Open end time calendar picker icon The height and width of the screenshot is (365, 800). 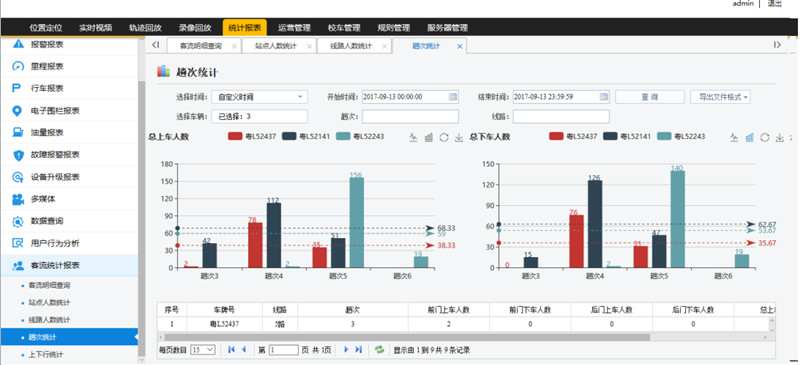point(604,96)
